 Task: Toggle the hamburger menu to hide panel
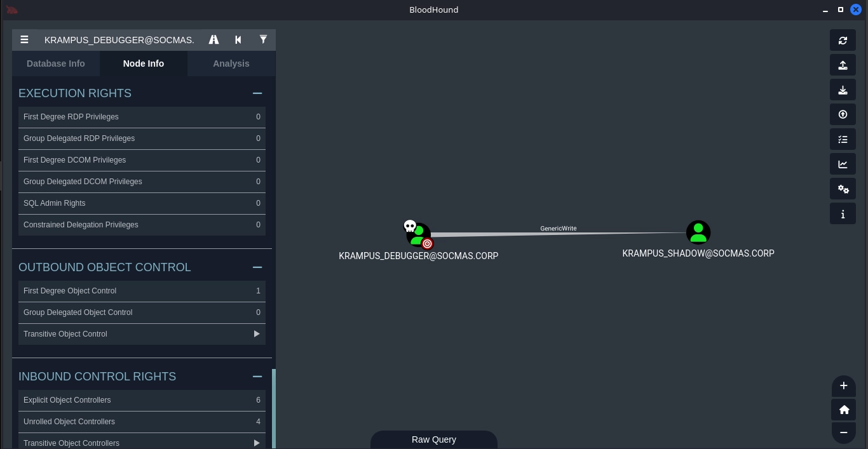point(24,39)
